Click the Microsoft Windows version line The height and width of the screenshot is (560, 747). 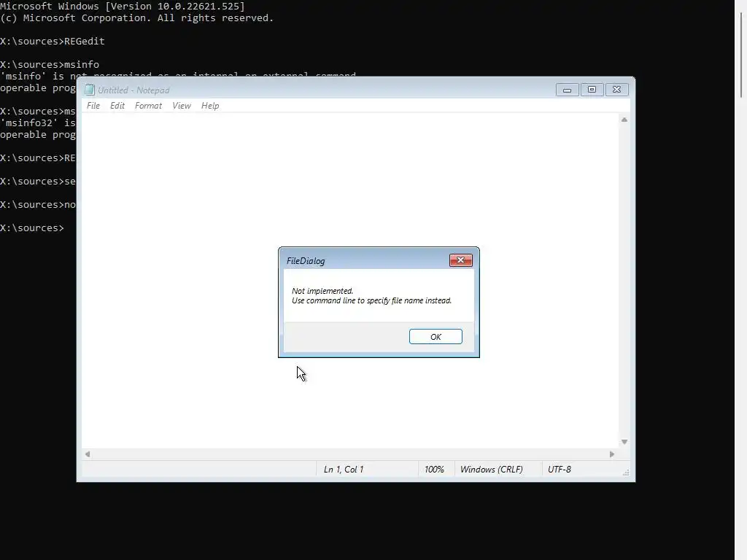coord(123,6)
